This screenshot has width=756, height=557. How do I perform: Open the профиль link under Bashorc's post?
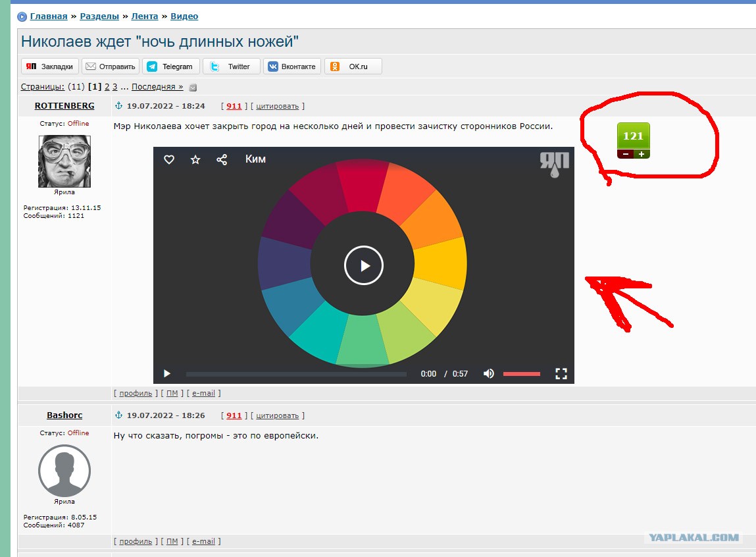[x=136, y=541]
